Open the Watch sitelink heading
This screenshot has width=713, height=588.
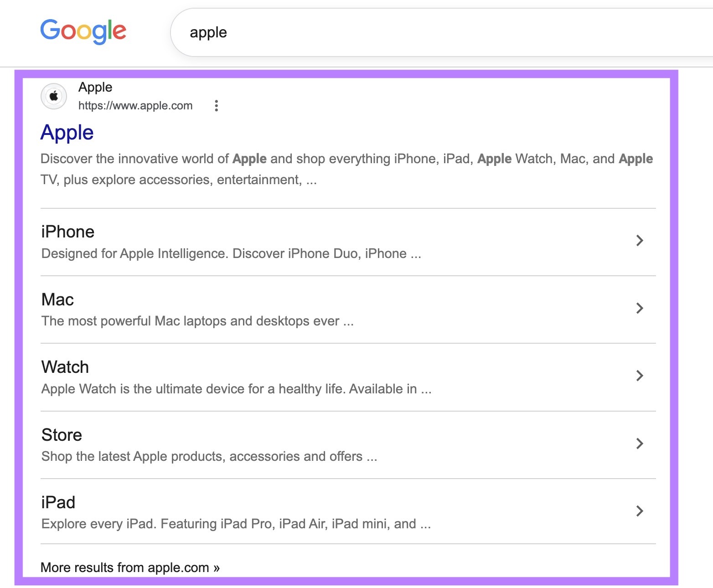[65, 367]
